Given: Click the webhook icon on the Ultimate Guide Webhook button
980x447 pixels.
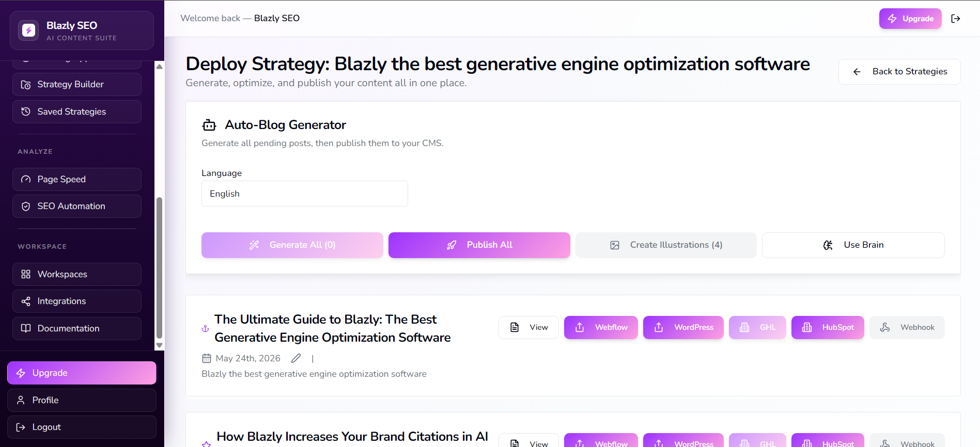Looking at the screenshot, I should click(x=885, y=327).
